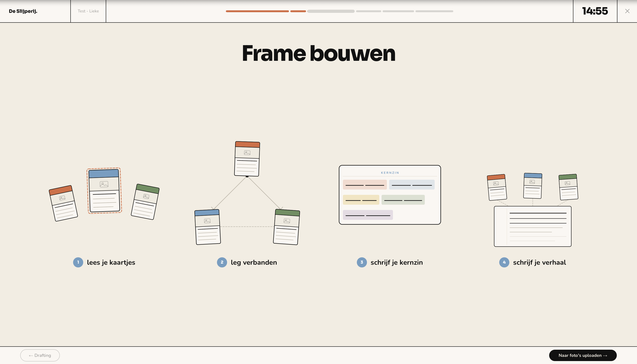Click the yellow block in the Kernzin panel
The width and height of the screenshot is (637, 364).
pos(361,200)
